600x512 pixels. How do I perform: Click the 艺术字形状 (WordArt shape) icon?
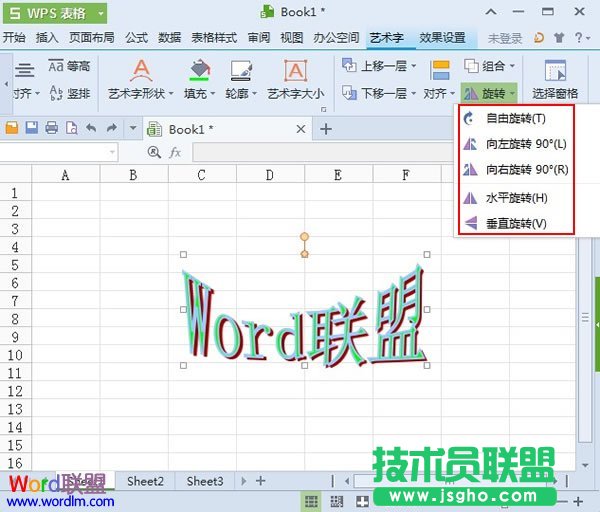(141, 71)
